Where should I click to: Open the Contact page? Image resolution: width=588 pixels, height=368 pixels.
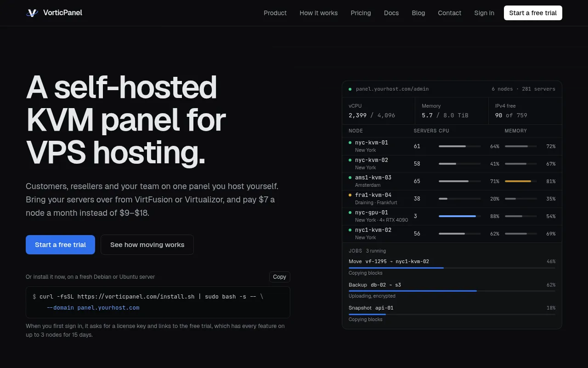click(x=450, y=13)
